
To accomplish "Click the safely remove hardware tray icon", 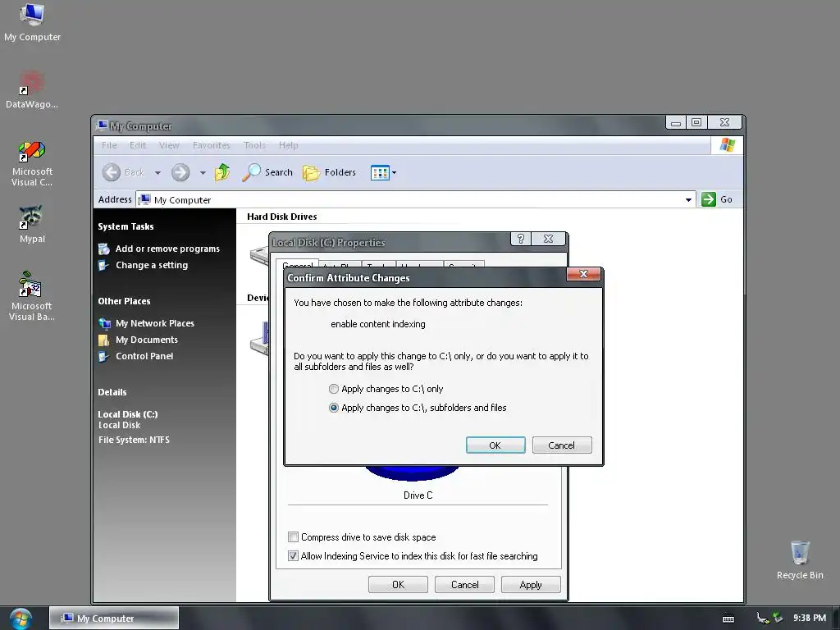I will (778, 619).
